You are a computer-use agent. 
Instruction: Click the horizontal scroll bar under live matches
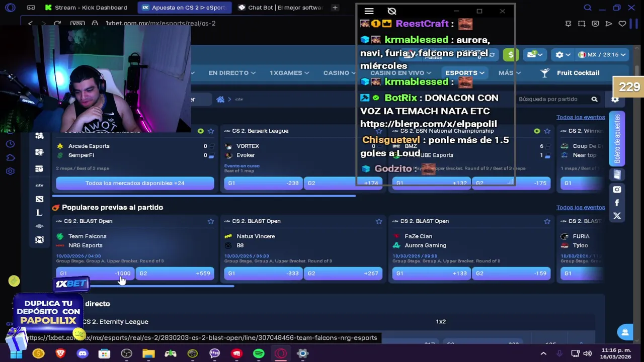tap(204, 196)
